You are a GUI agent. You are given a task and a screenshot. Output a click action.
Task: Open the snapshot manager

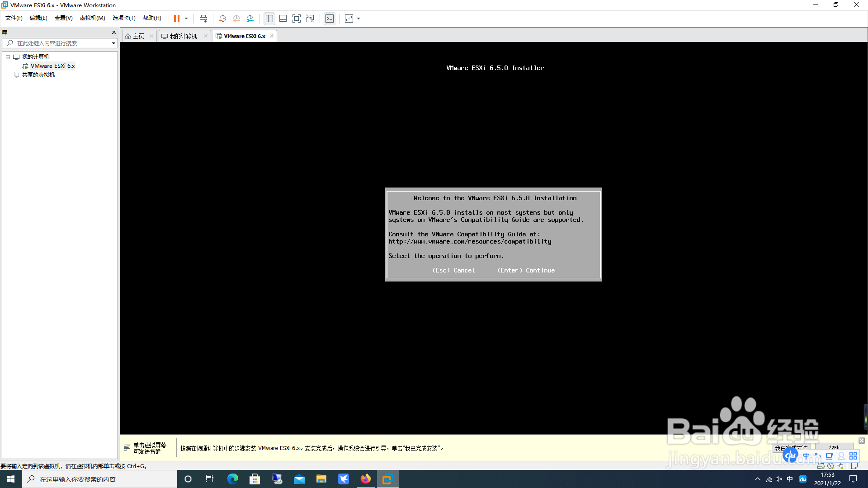(250, 19)
